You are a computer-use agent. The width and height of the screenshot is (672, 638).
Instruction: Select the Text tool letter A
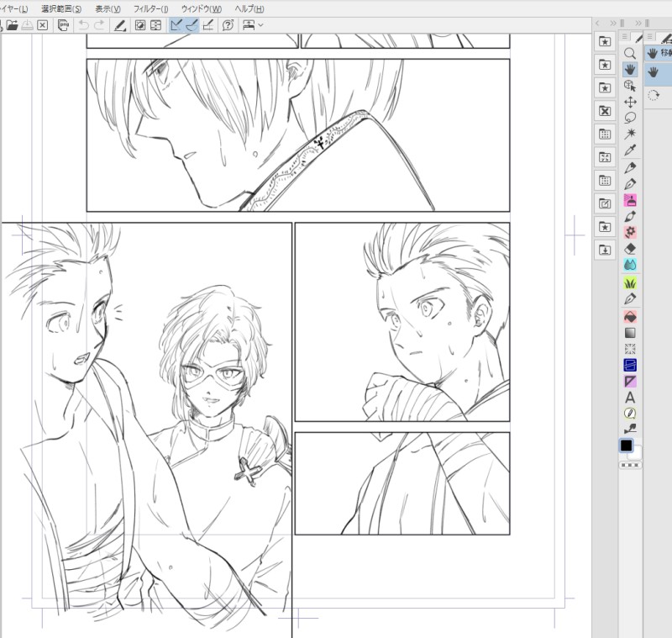(x=629, y=398)
